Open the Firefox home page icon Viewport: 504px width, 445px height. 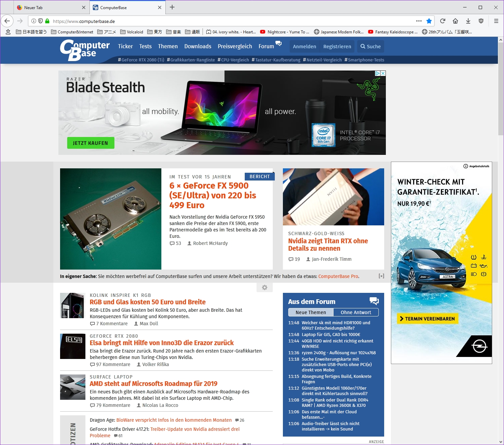455,21
